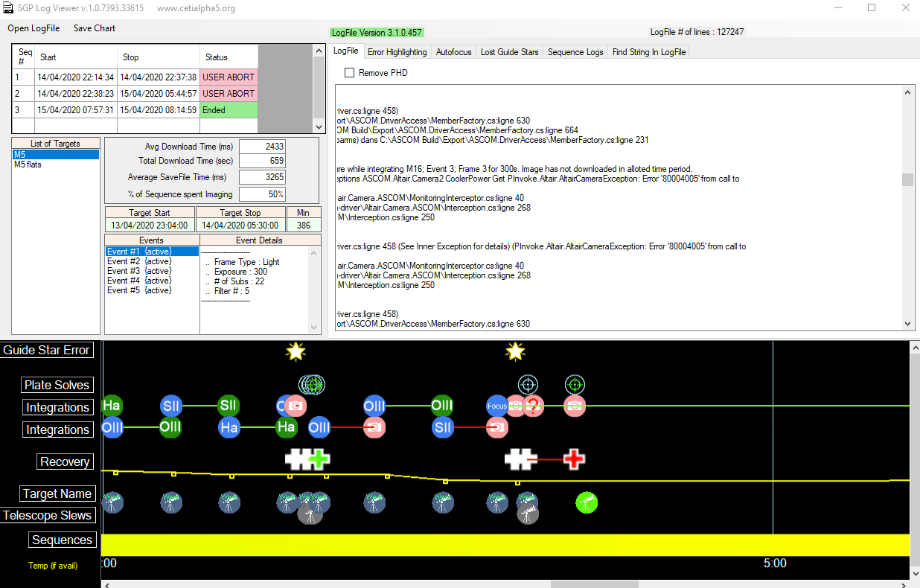
Task: Click the log text scrollbar up arrow
Action: pos(908,92)
